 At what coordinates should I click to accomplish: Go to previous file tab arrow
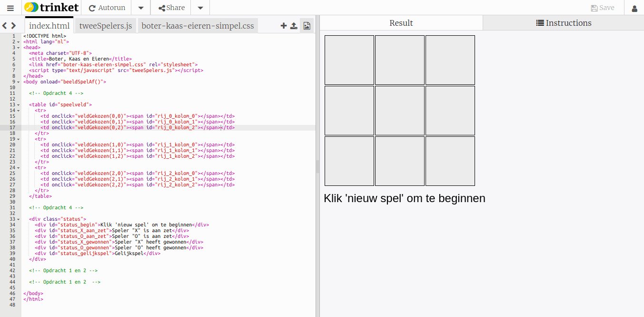click(4, 26)
